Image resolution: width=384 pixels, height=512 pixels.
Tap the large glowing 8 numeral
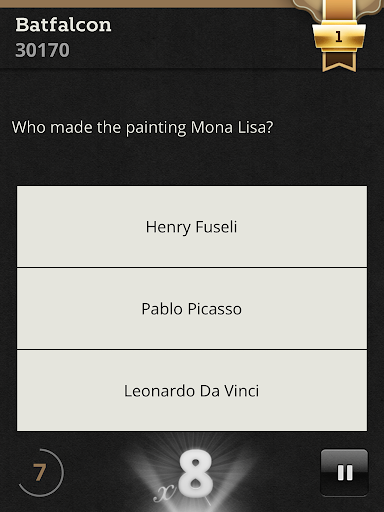click(x=196, y=474)
